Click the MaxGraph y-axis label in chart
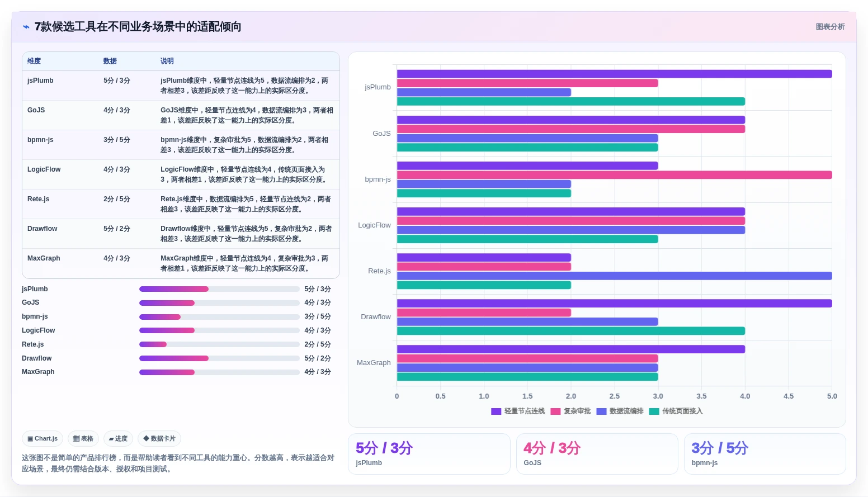 point(374,363)
